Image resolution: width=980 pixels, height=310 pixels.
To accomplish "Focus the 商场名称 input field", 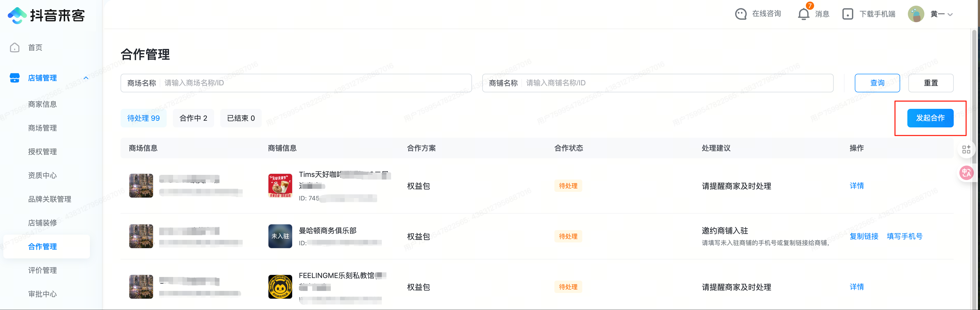I will [316, 83].
